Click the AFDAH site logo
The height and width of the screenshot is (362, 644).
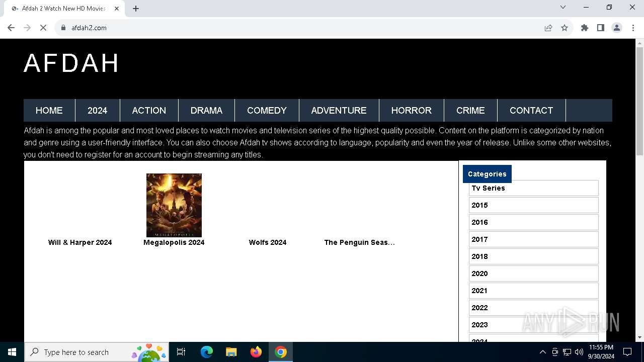(71, 63)
